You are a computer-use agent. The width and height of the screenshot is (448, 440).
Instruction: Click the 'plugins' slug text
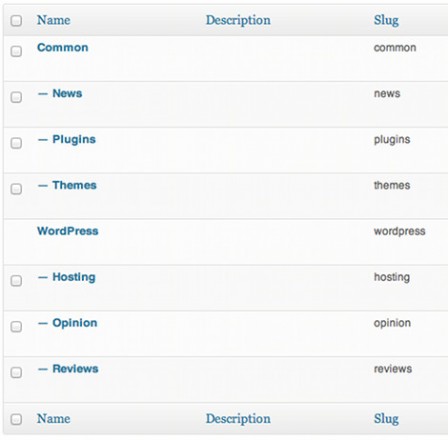(x=392, y=140)
